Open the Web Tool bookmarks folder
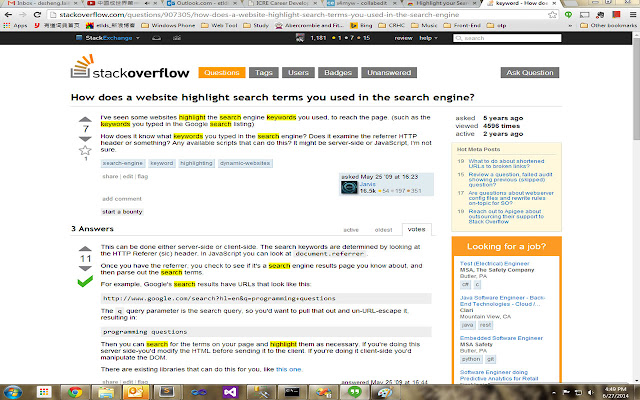This screenshot has height=400, width=640. tap(220, 25)
